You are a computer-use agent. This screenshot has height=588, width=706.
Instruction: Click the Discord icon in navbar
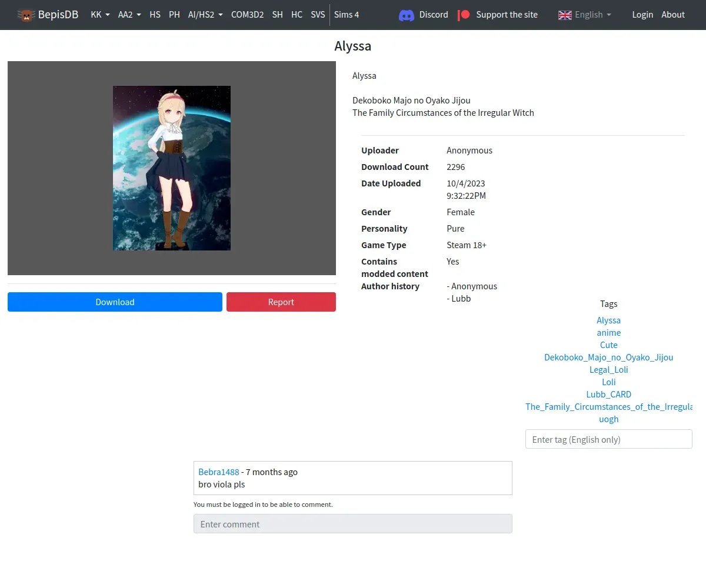[406, 15]
